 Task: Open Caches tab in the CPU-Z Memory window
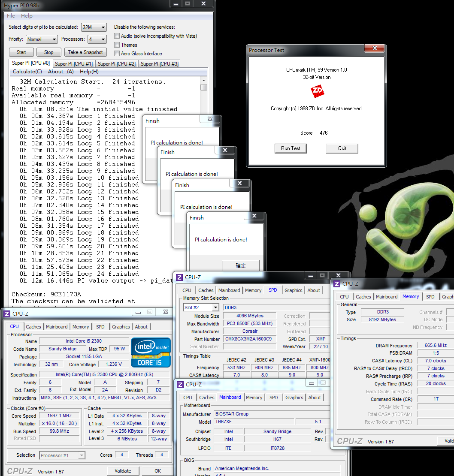[x=363, y=297]
